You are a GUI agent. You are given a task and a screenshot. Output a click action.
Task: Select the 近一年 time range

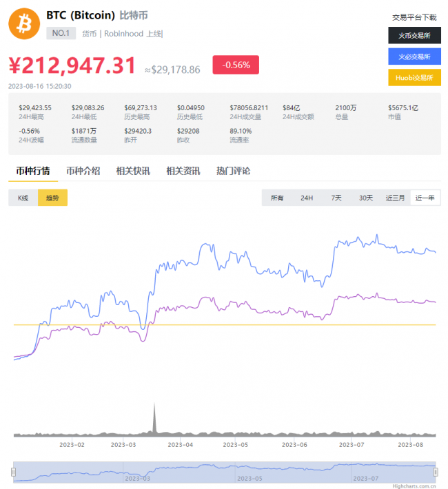pos(425,198)
